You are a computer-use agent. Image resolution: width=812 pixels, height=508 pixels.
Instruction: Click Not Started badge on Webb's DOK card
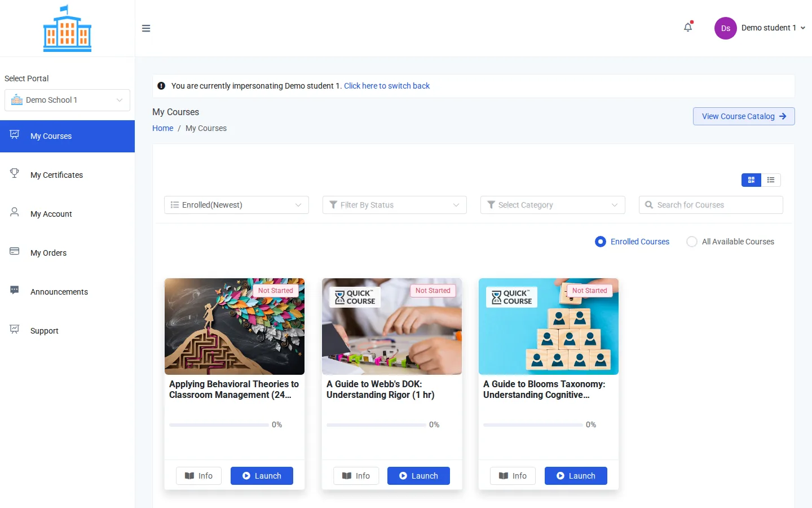(433, 291)
